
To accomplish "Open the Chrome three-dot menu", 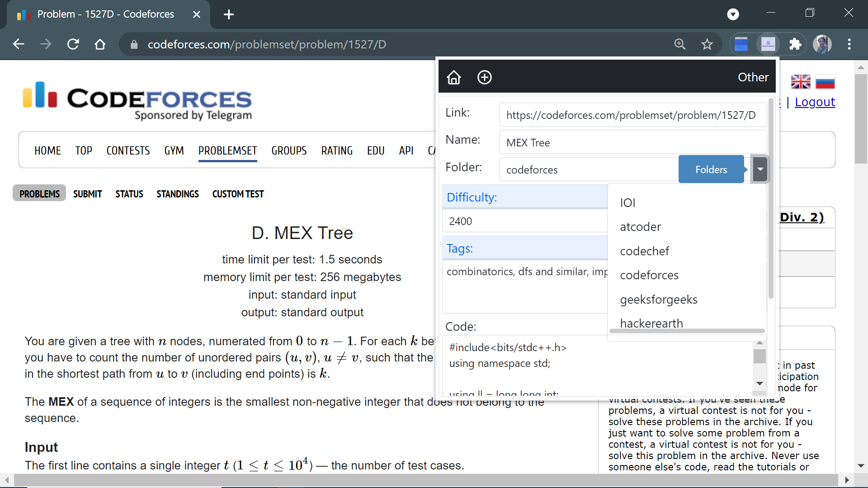I will tap(849, 44).
